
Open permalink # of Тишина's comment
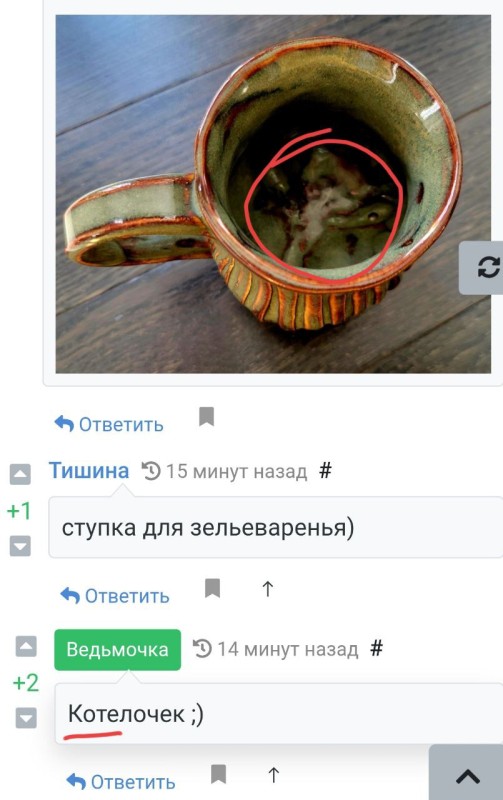click(325, 470)
